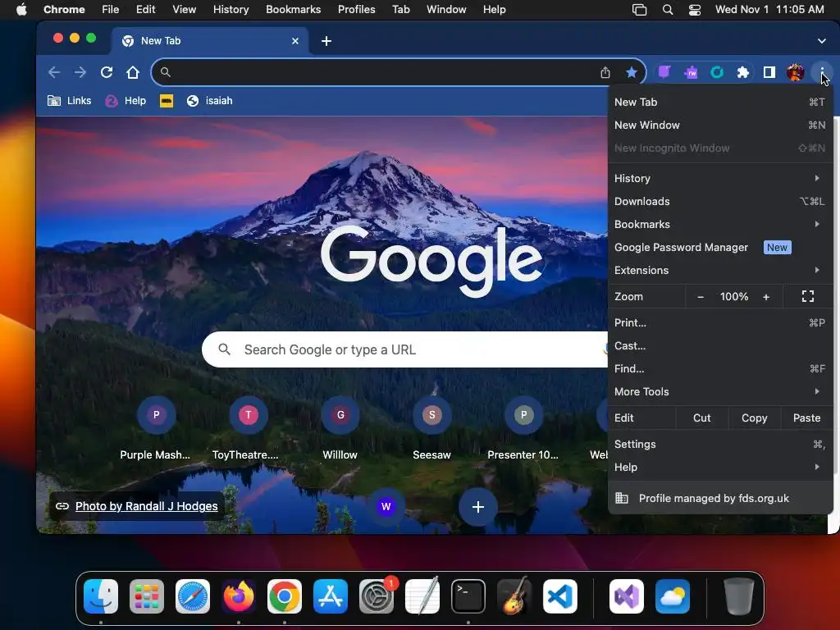Open the Extensions puzzle piece icon
840x630 pixels.
[x=743, y=72]
